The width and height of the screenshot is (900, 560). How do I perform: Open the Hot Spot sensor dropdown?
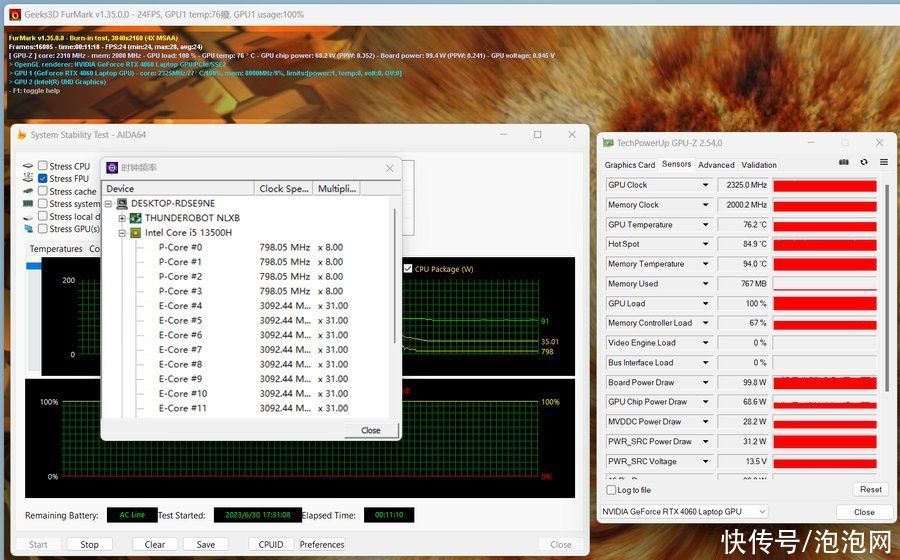point(705,244)
